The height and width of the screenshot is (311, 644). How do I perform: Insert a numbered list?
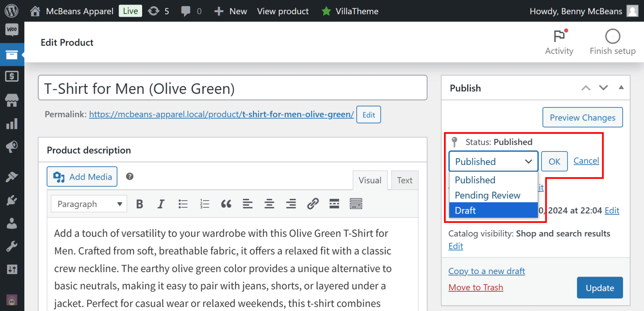[x=205, y=204]
